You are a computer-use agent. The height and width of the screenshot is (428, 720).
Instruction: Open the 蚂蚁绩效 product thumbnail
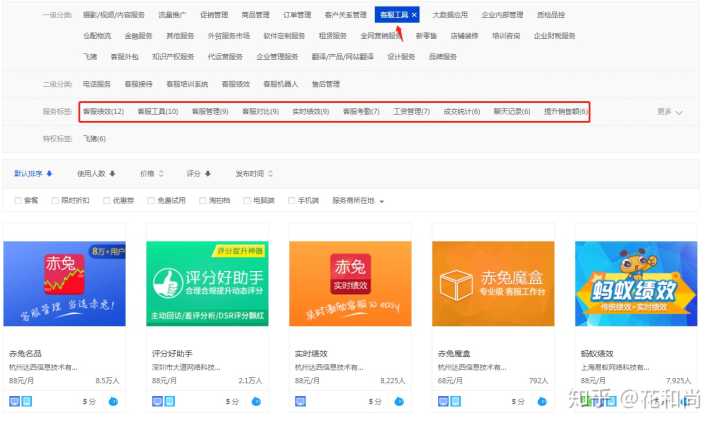click(x=636, y=284)
